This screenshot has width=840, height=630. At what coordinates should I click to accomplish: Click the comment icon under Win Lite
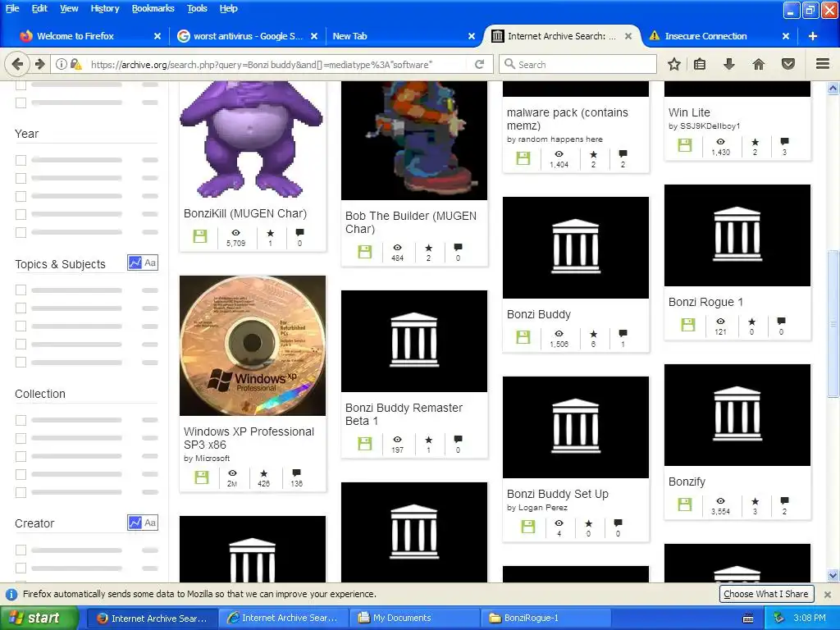784,142
